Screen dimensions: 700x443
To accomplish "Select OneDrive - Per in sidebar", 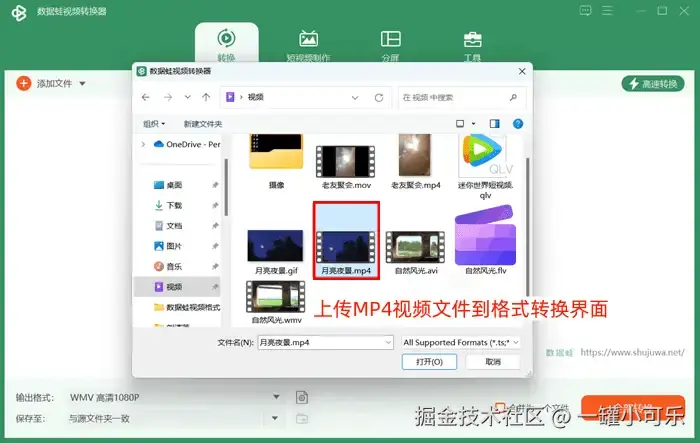I will [x=187, y=144].
